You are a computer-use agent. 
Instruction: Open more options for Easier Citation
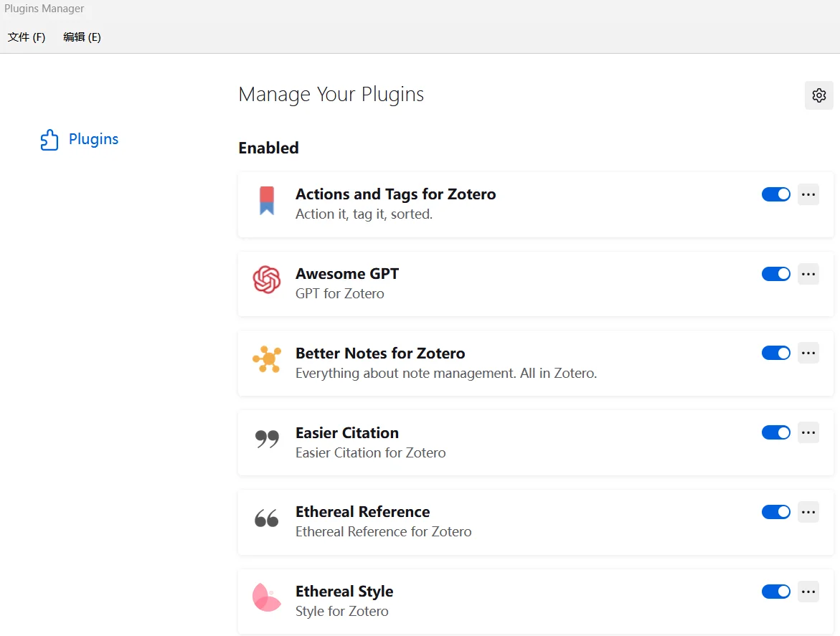coord(808,432)
